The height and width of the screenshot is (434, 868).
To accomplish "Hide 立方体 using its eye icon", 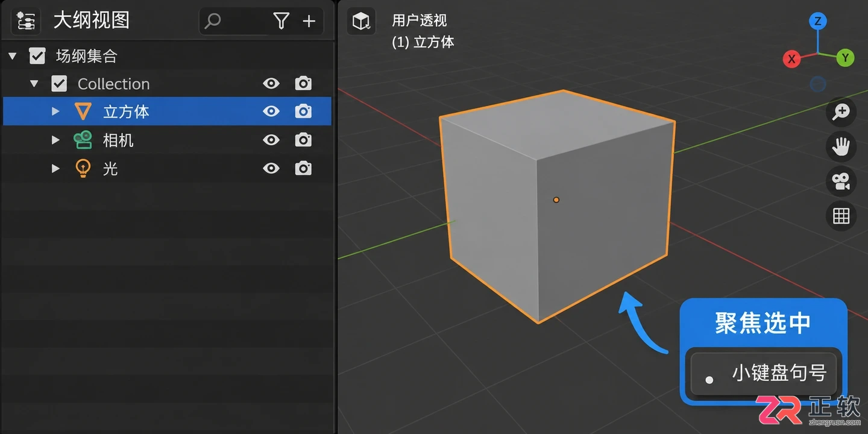I will pyautogui.click(x=271, y=112).
